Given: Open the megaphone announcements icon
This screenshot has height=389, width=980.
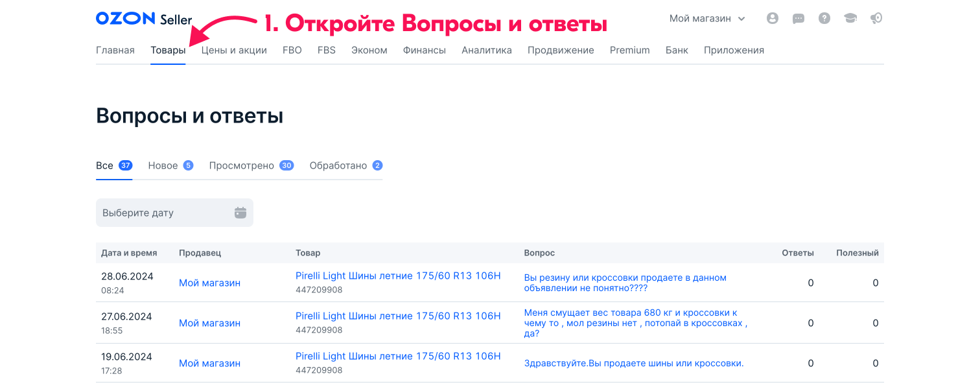Looking at the screenshot, I should coord(876,18).
